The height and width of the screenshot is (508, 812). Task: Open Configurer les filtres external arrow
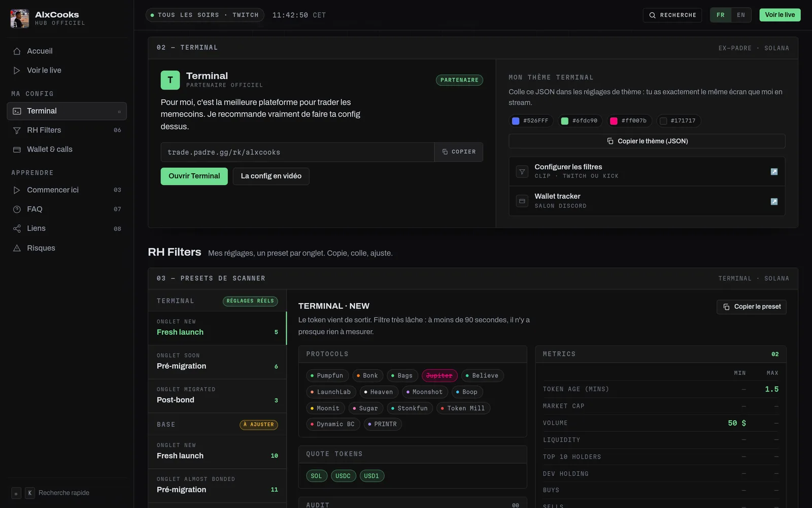coord(774,172)
